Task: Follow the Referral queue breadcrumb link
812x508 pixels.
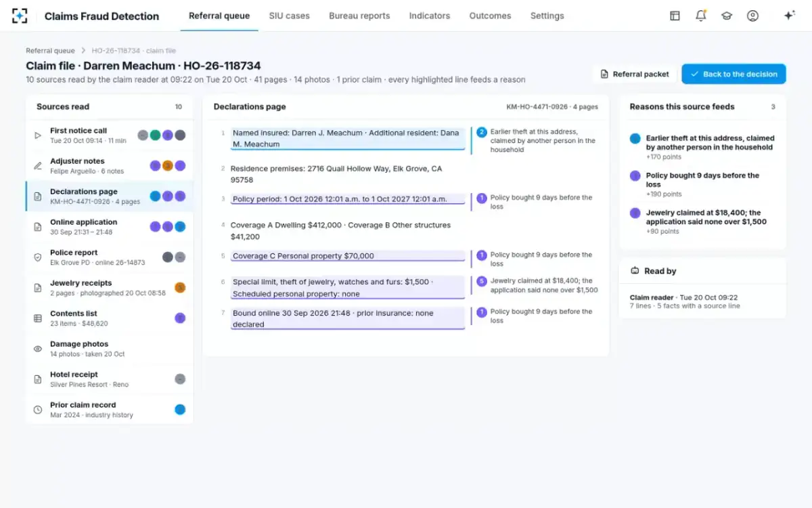Action: pyautogui.click(x=50, y=51)
